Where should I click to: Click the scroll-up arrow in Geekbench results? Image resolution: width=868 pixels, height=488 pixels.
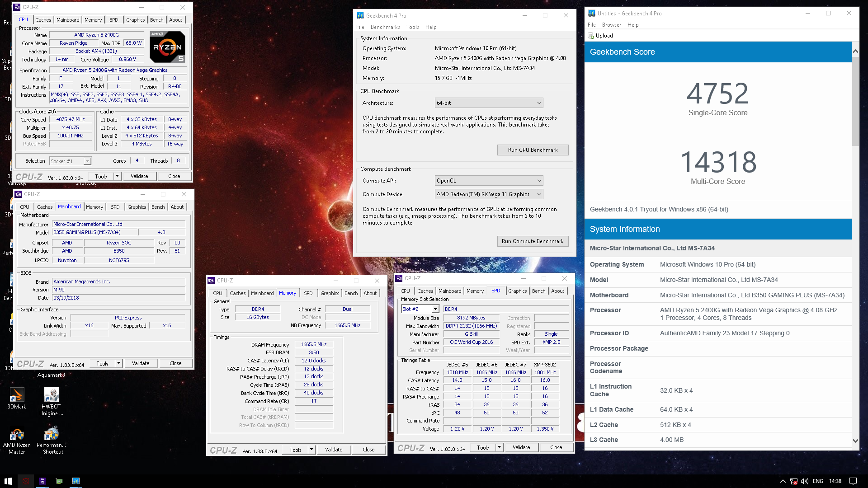coord(855,52)
